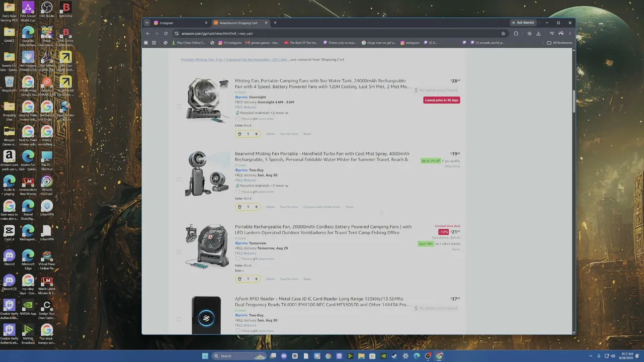Open FIFA Soccer World Cup desktop icon
644x362 pixels.
(28, 11)
